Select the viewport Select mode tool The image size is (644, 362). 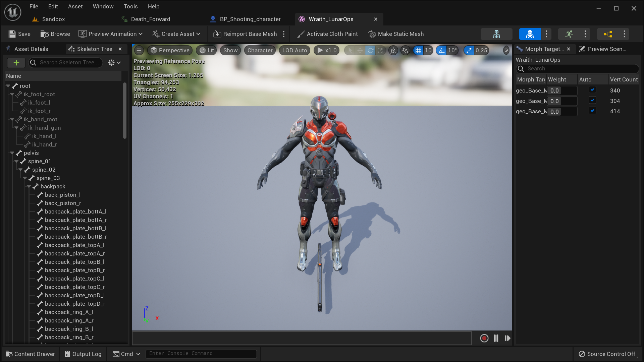pyautogui.click(x=350, y=50)
